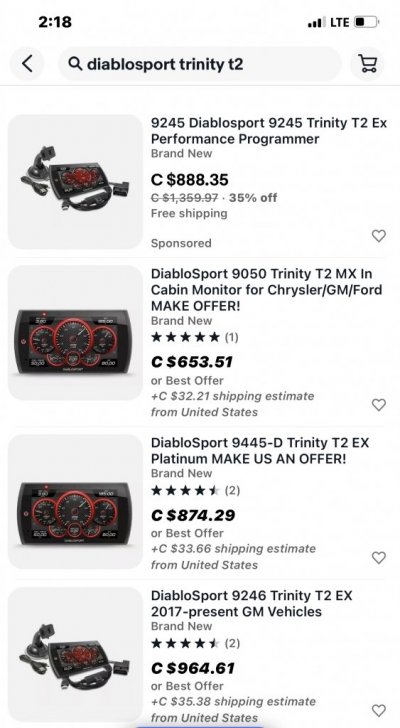Open the 9246 Trinity T2 EX product thumbnail
The image size is (400, 728).
click(x=76, y=655)
